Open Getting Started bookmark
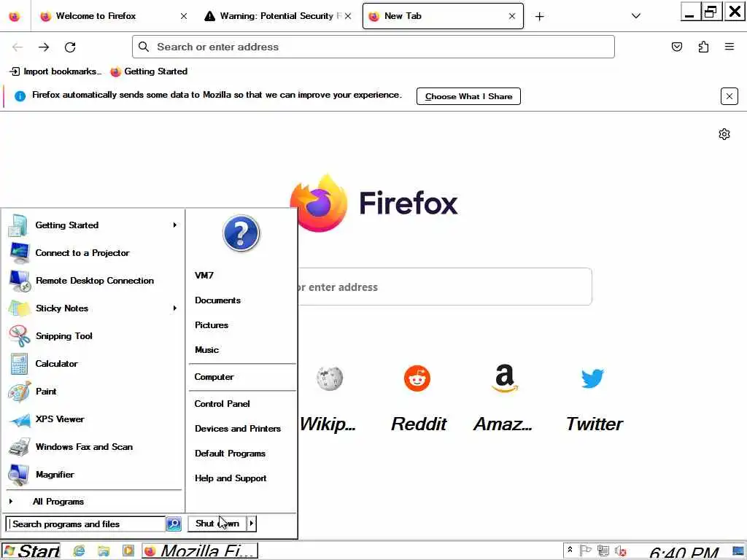747x560 pixels. point(149,71)
